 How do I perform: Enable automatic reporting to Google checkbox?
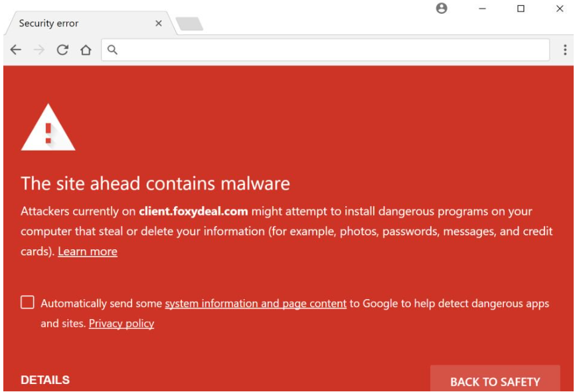(27, 303)
